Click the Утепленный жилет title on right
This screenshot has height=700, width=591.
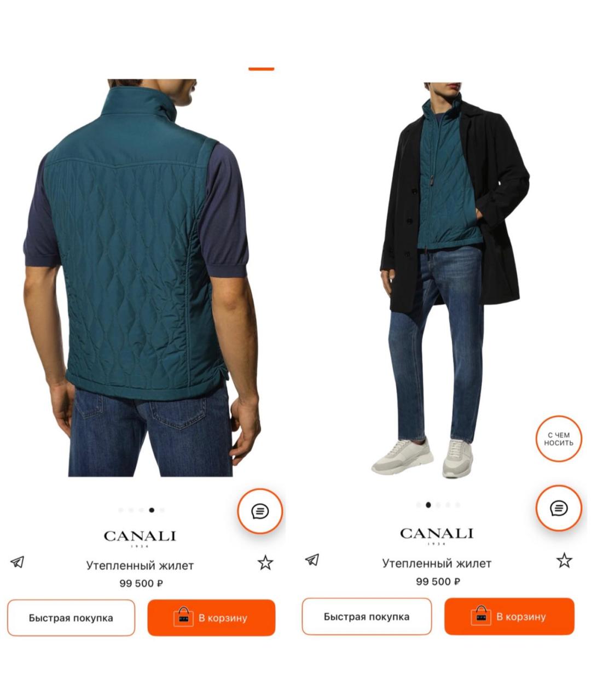(x=437, y=563)
